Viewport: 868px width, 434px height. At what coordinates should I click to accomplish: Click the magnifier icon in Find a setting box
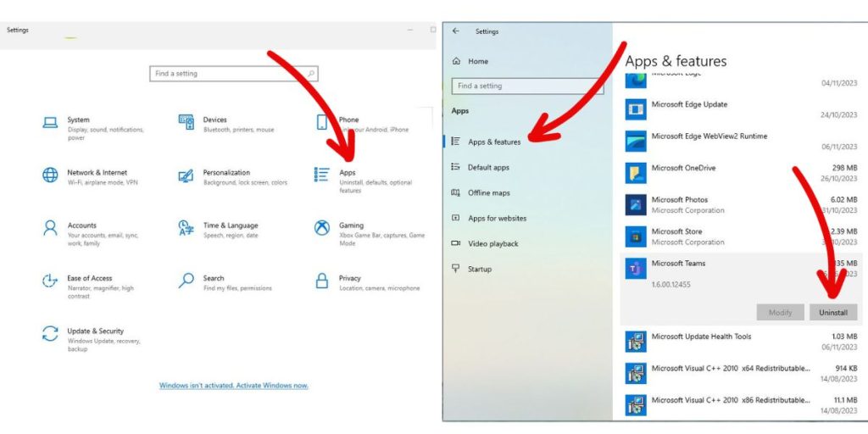pos(311,73)
